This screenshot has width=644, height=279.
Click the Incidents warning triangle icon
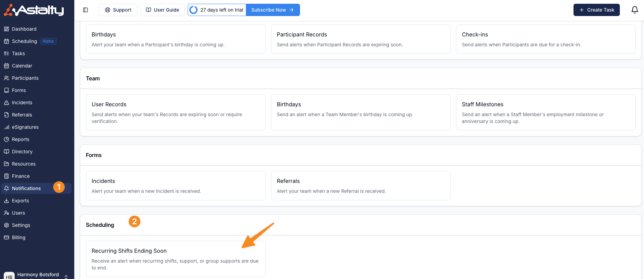tap(6, 103)
